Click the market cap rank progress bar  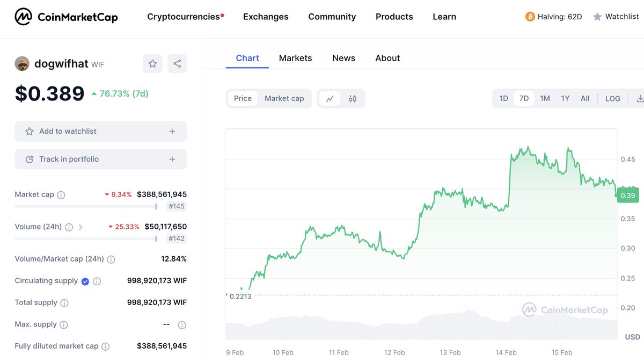pyautogui.click(x=86, y=206)
